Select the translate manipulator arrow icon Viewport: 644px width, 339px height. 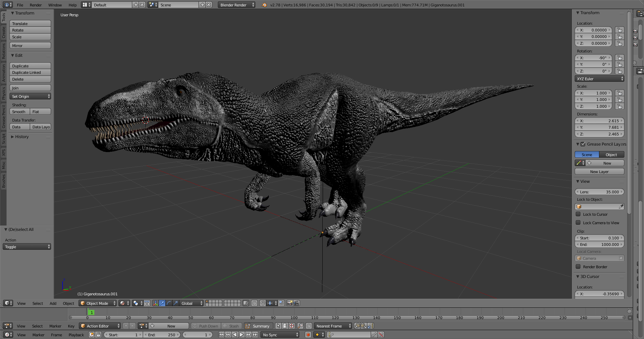point(162,303)
